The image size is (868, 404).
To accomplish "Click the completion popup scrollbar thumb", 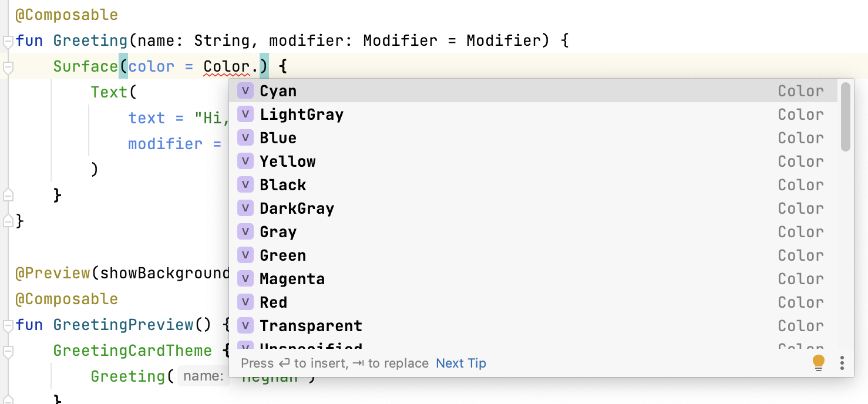I will [x=845, y=117].
